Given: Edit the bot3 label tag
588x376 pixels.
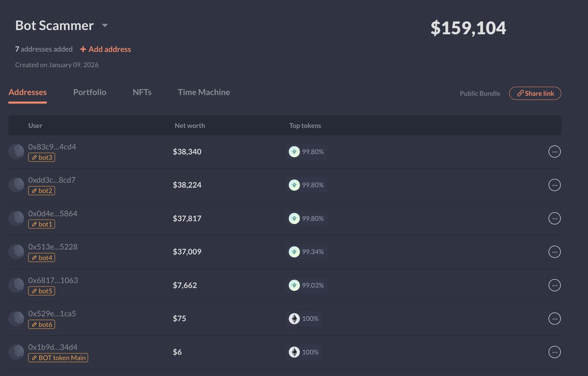Looking at the screenshot, I should pos(42,157).
